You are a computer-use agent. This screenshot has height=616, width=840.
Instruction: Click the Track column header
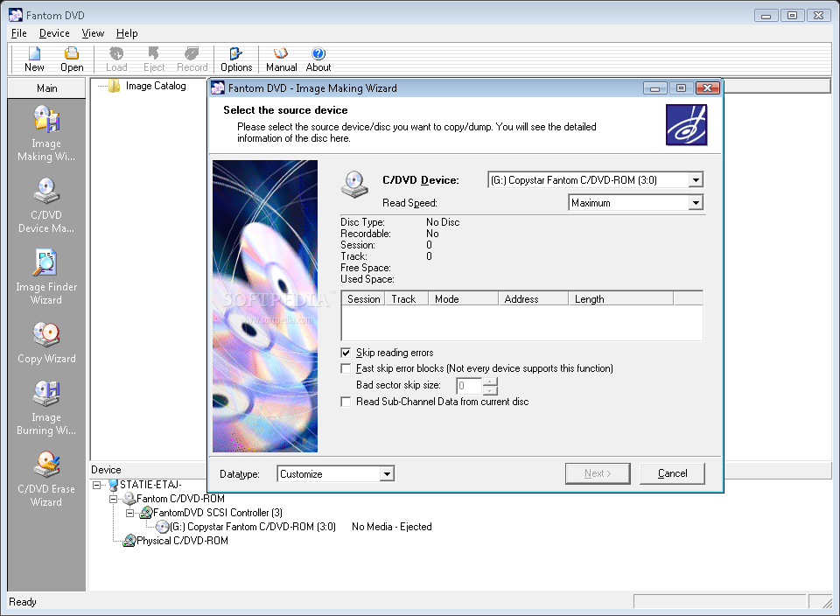pyautogui.click(x=407, y=299)
